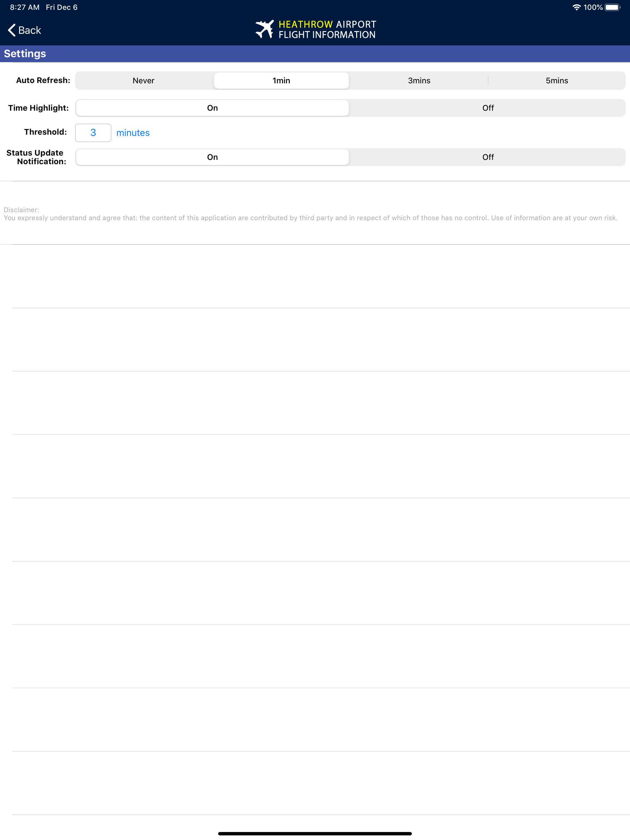
Task: Tap the Wi-Fi status icon
Action: coord(576,7)
